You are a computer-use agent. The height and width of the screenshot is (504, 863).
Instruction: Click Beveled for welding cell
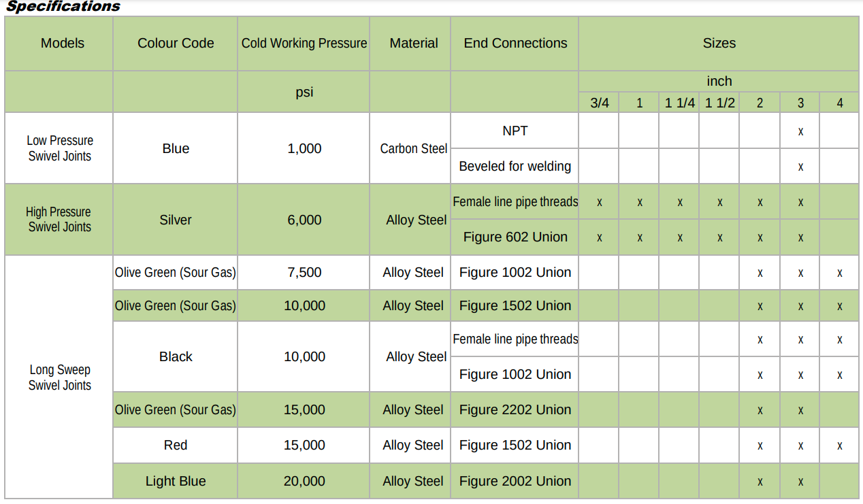click(515, 166)
